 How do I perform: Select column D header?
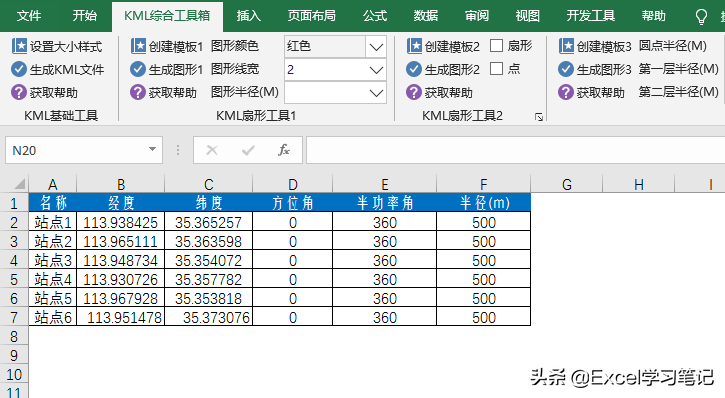click(x=293, y=184)
